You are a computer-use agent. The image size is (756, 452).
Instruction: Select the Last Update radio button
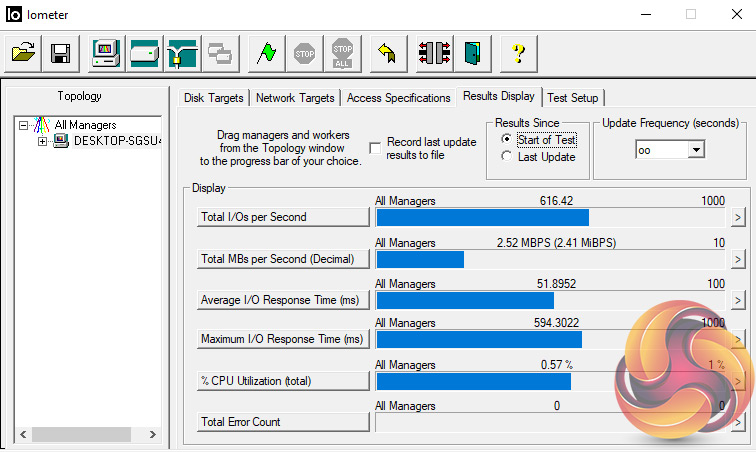(x=507, y=157)
